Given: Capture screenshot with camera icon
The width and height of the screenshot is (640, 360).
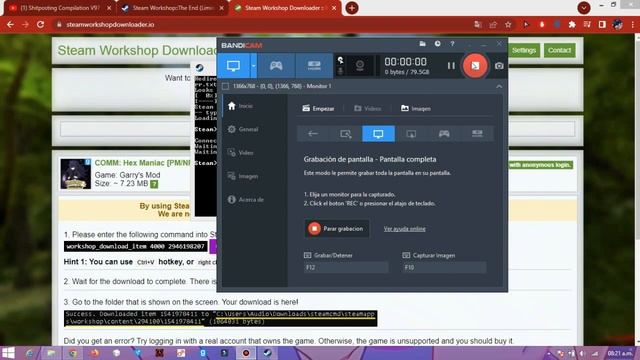Looking at the screenshot, I should pos(499,66).
